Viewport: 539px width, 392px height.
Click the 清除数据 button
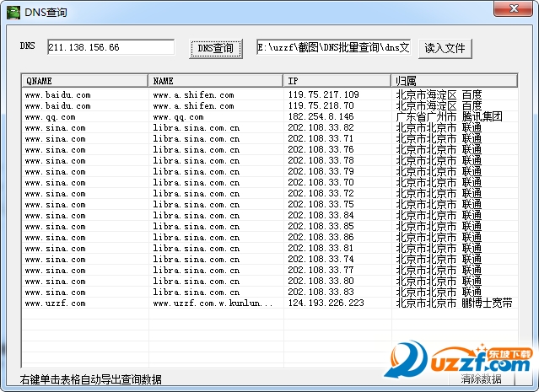pyautogui.click(x=482, y=379)
